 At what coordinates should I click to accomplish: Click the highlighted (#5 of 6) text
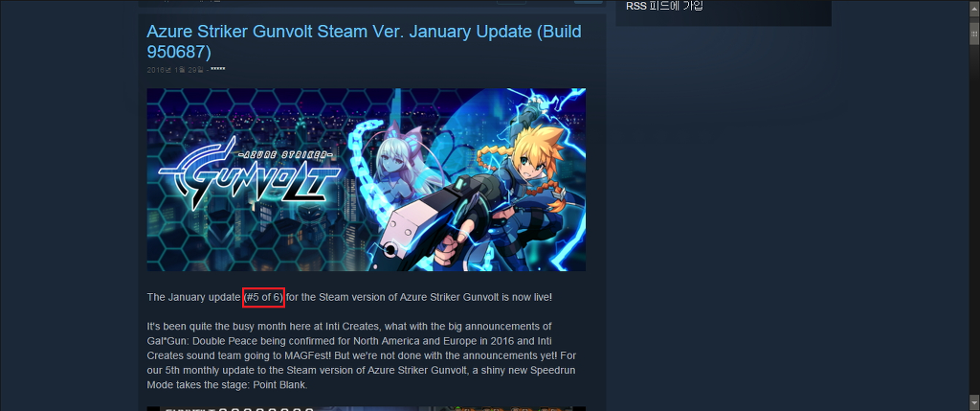[x=264, y=297]
